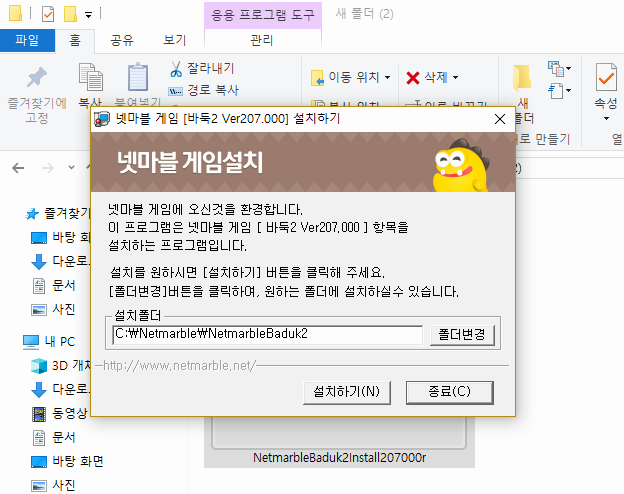Select 문서 under 즐겨찾기
Viewport: 624px width, 494px height.
53,286
